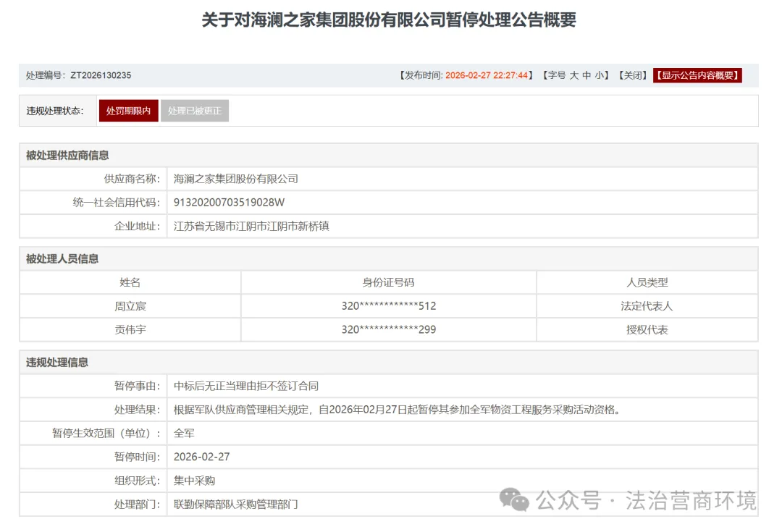Click department 联勤保障部队采购管理部门
Viewport: 782px width, 532px height.
tap(236, 504)
